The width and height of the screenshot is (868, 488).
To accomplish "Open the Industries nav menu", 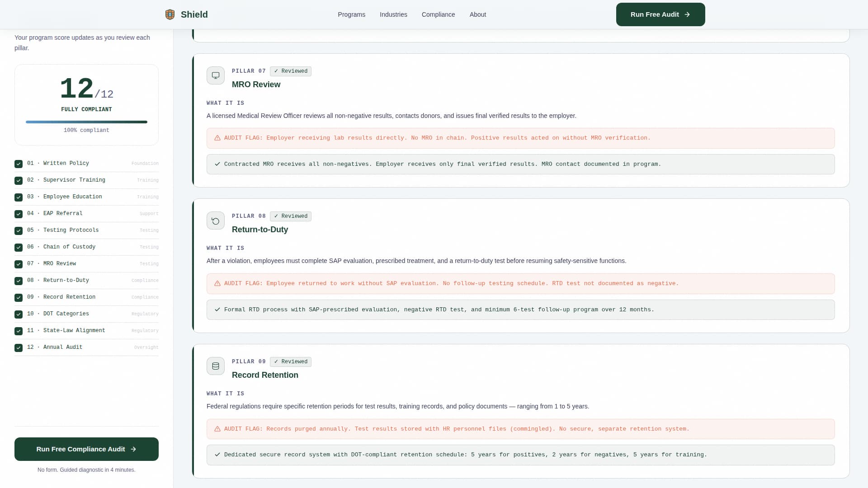I will (393, 14).
